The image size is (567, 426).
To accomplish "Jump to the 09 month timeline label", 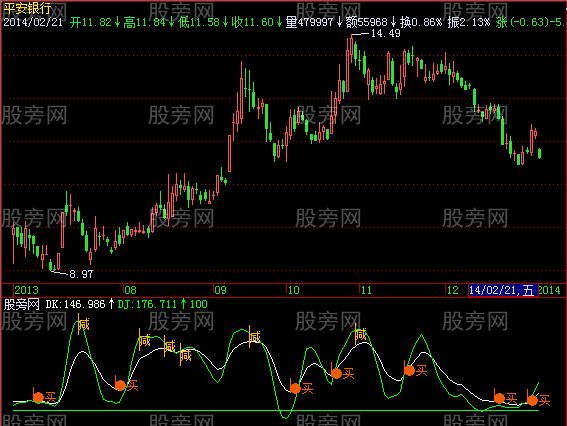I will click(220, 290).
